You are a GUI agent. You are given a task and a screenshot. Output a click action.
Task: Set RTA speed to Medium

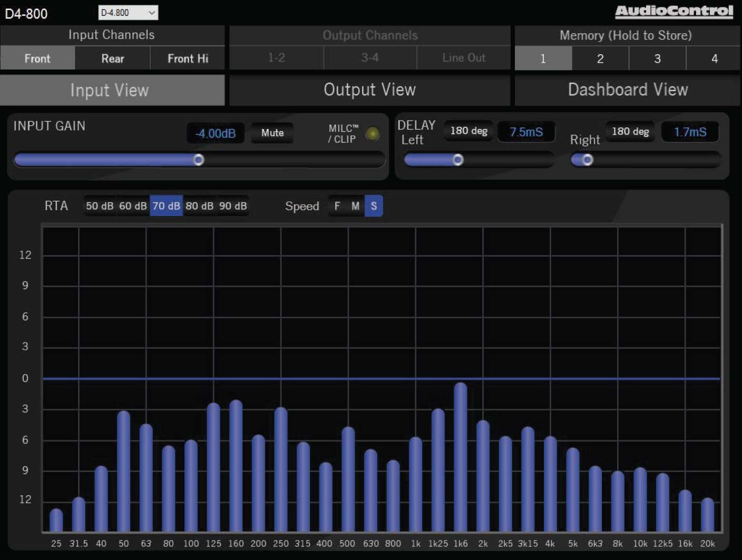point(355,205)
